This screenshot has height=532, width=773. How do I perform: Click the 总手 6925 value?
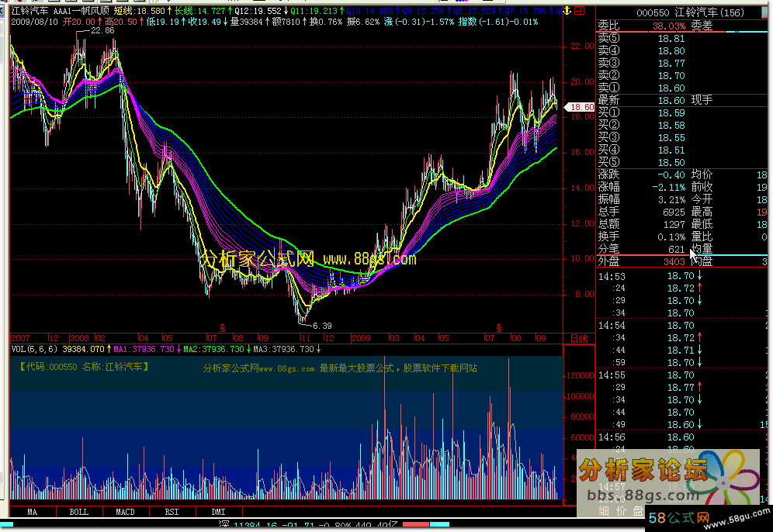pos(674,212)
